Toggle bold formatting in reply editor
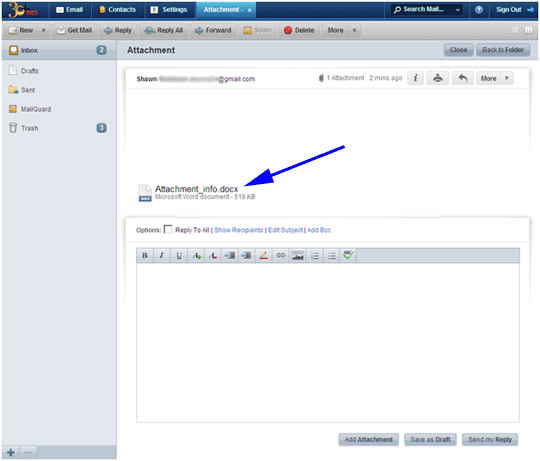 click(145, 256)
